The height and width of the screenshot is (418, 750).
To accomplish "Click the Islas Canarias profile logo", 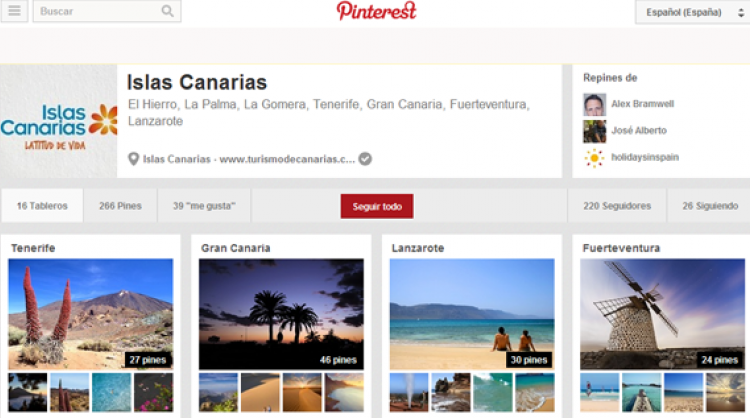I will (58, 121).
